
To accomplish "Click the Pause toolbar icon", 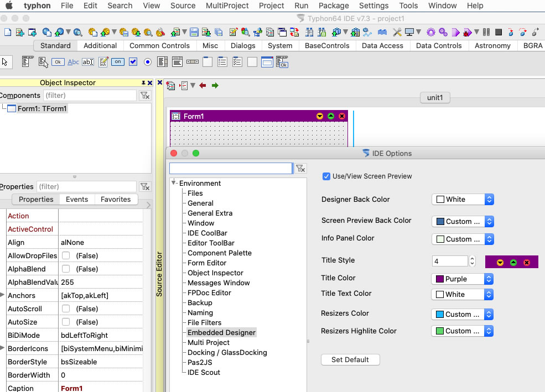I will pyautogui.click(x=486, y=32).
